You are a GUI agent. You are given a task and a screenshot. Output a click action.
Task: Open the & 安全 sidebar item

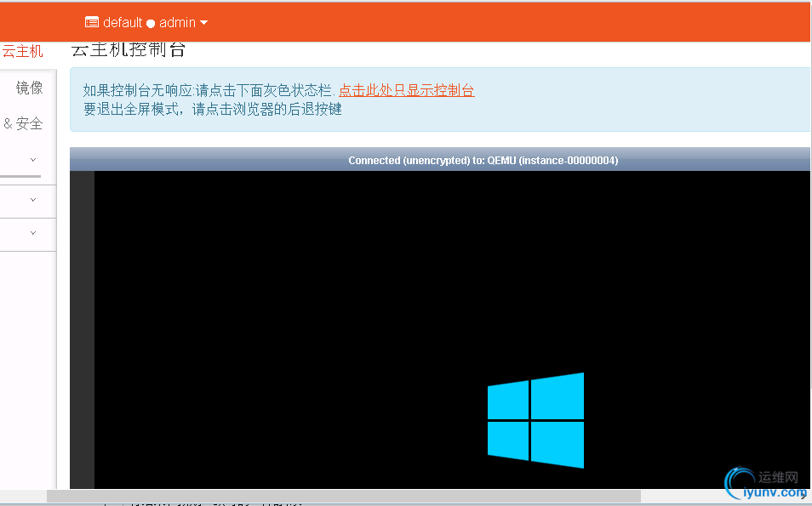(23, 123)
